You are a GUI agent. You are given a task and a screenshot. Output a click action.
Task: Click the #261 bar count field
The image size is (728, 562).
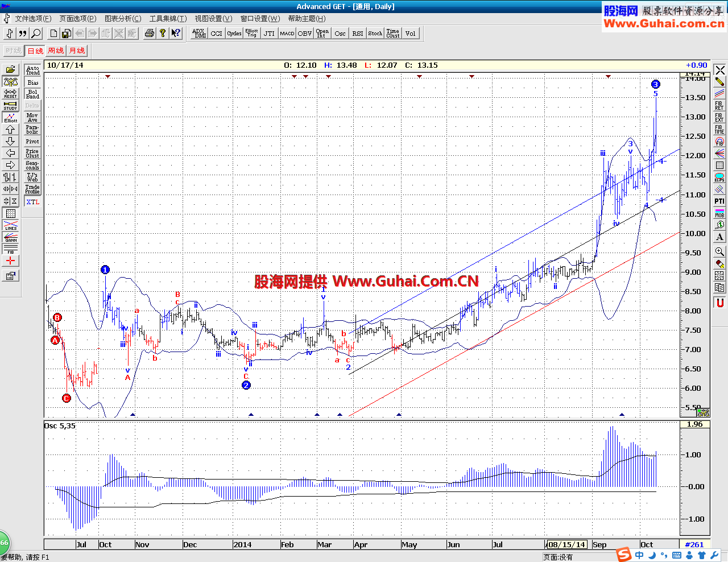coord(694,544)
